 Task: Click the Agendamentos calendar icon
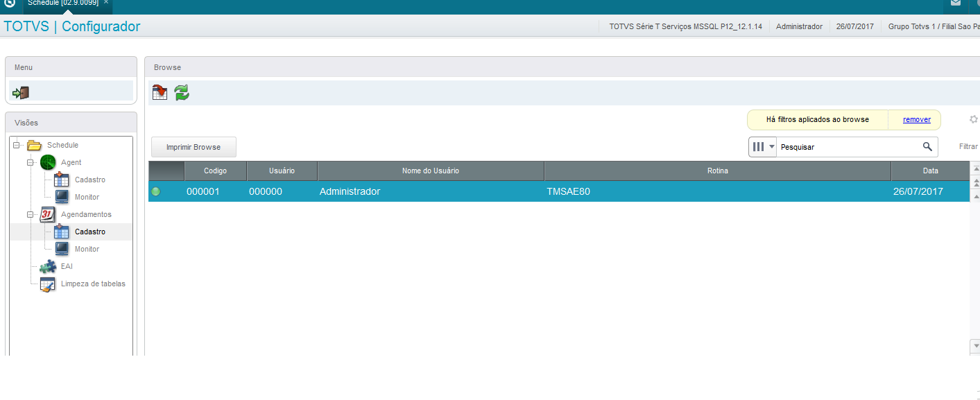(x=48, y=214)
